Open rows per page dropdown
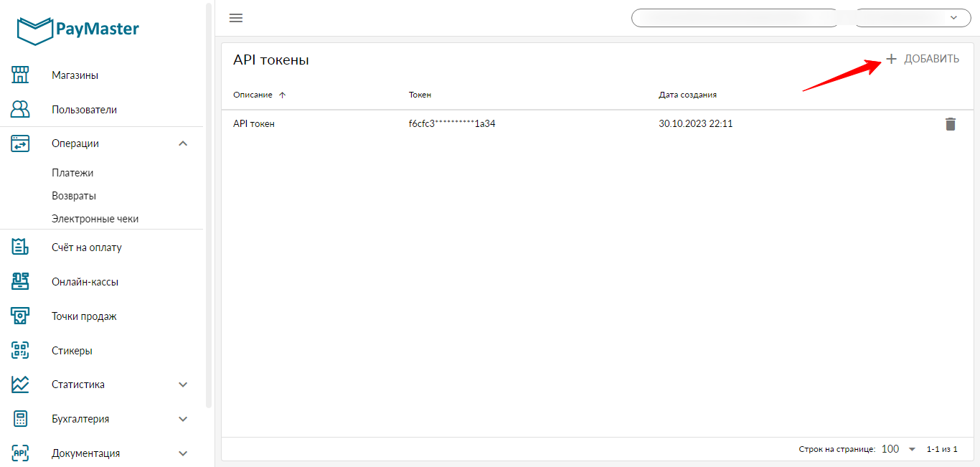 point(898,449)
